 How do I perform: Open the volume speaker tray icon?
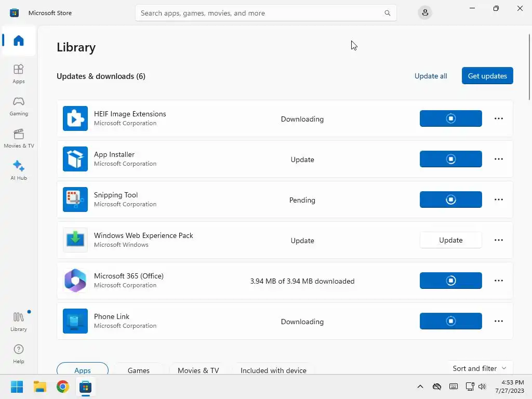tap(482, 387)
